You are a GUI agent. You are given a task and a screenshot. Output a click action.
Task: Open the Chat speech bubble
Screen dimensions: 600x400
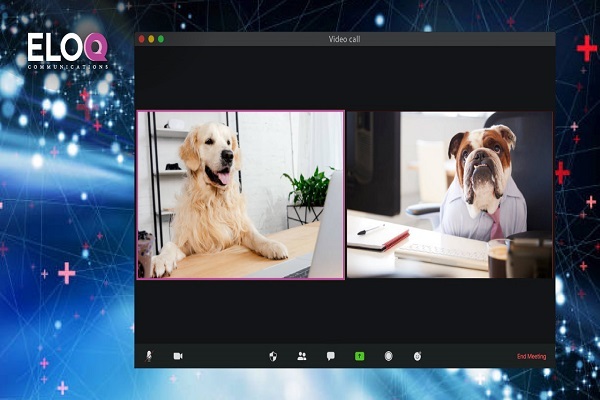[330, 356]
